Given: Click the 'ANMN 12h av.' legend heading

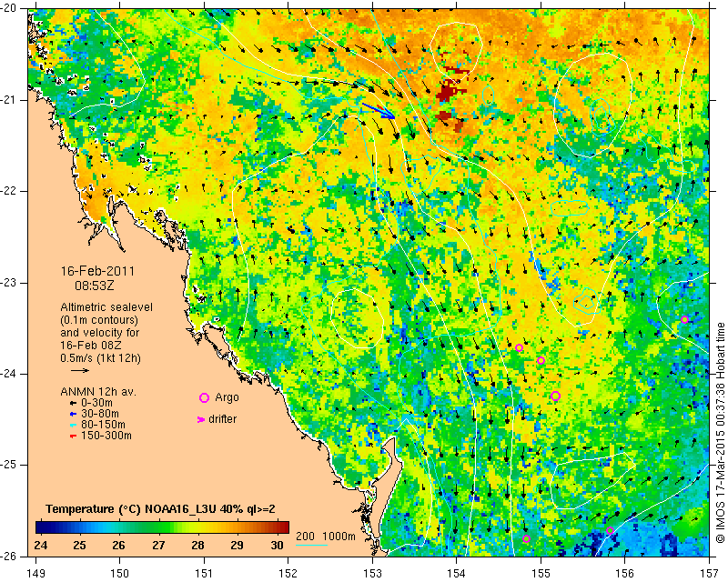Looking at the screenshot, I should [x=98, y=392].
